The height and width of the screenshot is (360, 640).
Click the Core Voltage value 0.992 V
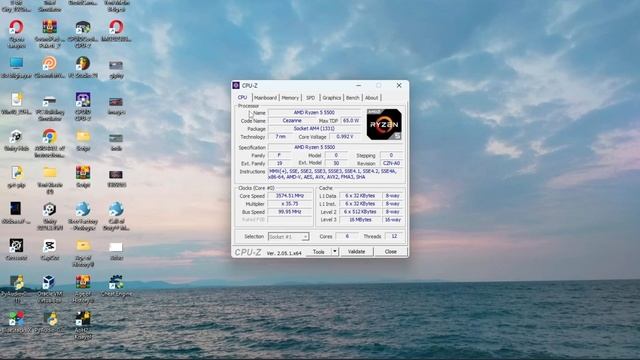point(345,137)
